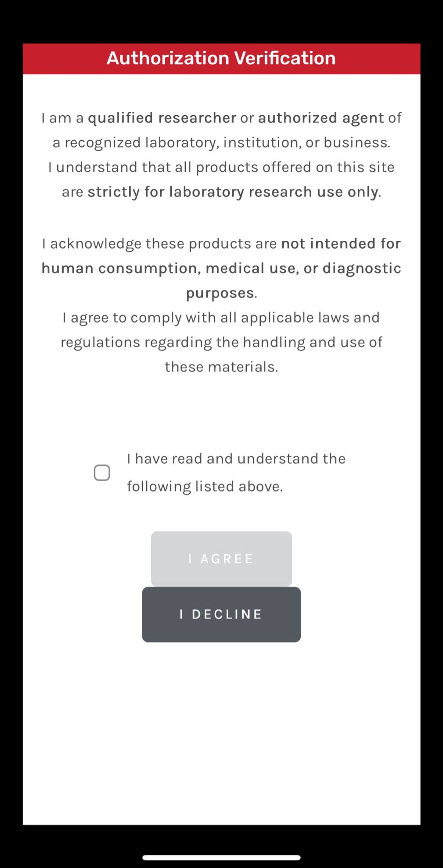
Task: Tap the Authorization Verification red header
Action: [x=221, y=58]
